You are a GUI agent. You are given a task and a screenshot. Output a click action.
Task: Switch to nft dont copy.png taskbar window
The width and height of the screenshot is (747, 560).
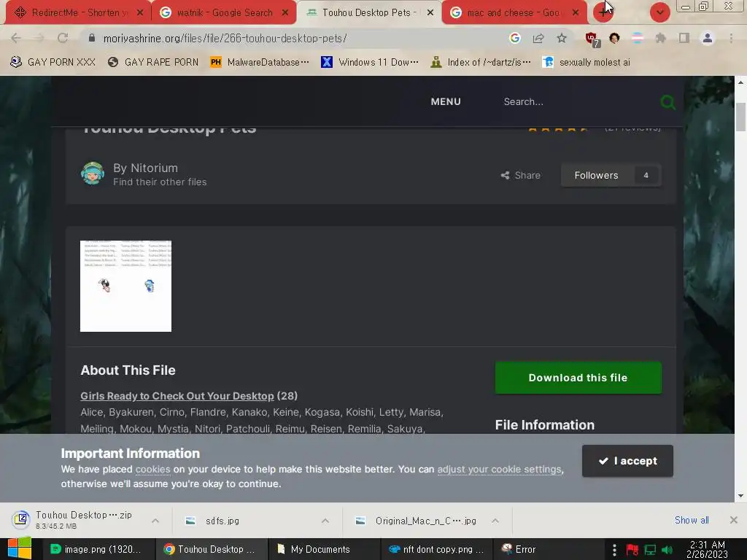436,549
